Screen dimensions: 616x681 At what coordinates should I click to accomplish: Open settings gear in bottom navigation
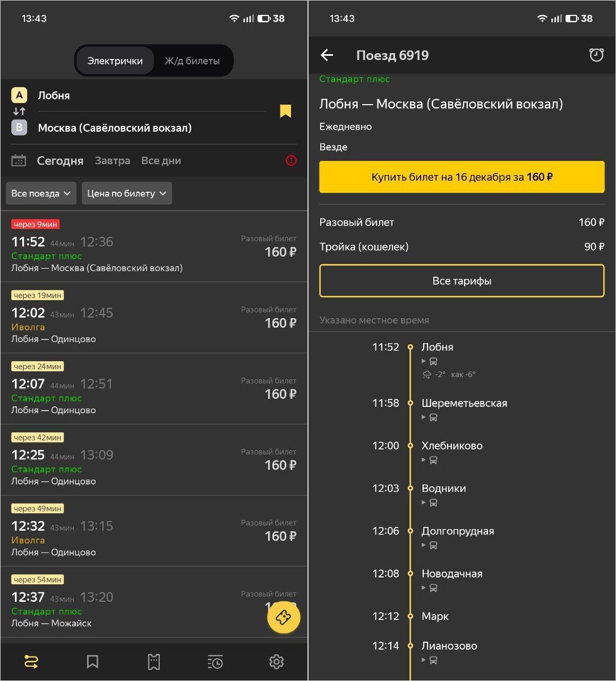point(276,662)
